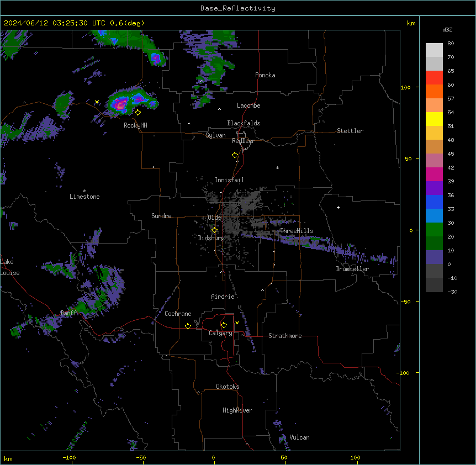This screenshot has height=465, width=476.
Task: Click the yellow diamond marker near Didsbury
Action: point(214,230)
